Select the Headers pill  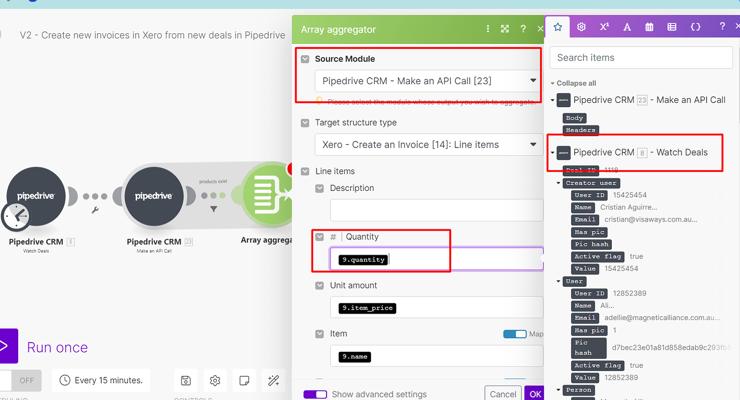click(x=580, y=130)
